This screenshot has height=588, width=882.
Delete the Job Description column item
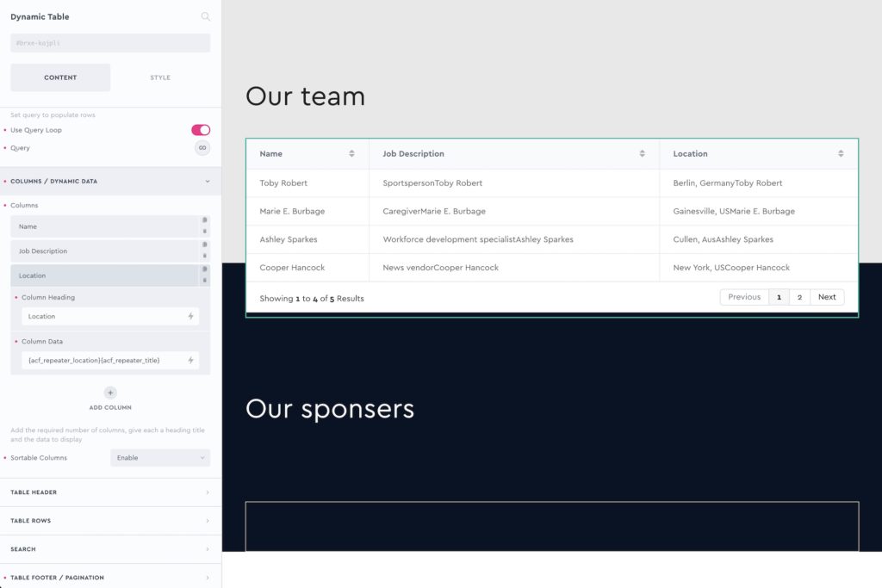point(205,256)
